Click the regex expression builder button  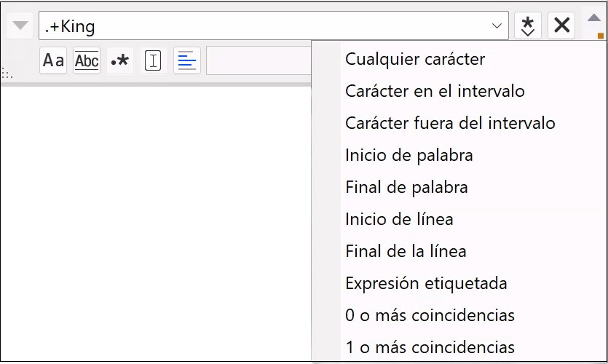tap(528, 26)
